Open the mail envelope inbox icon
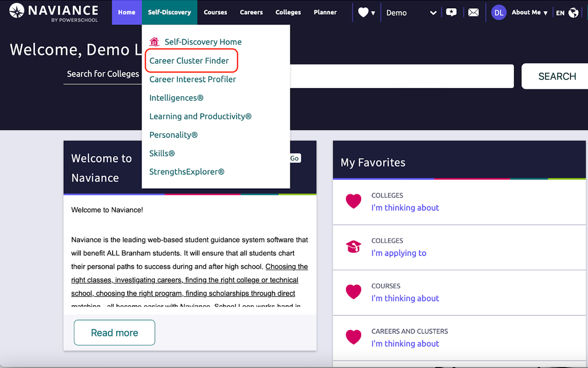Screen dimensions: 588x368 pos(473,13)
